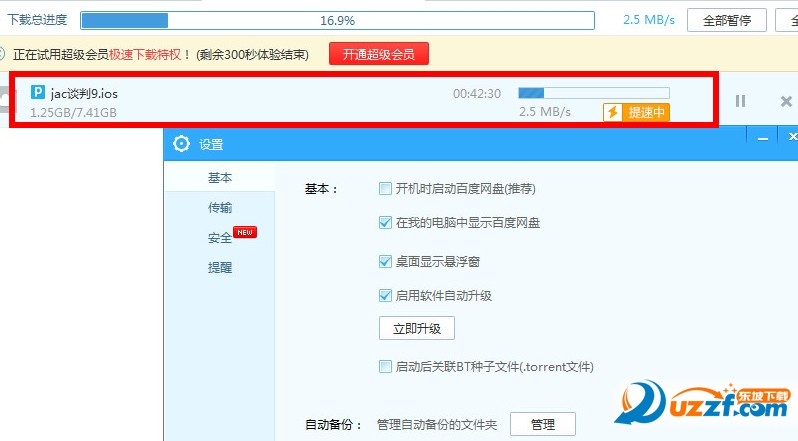Click the file name jac谈判9.ios
This screenshot has width=798, height=441.
tap(84, 94)
